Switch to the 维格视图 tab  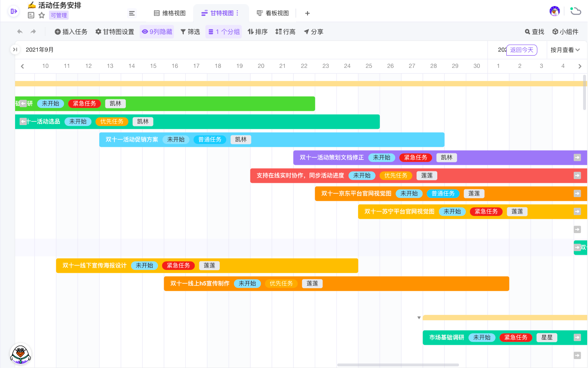coord(169,13)
